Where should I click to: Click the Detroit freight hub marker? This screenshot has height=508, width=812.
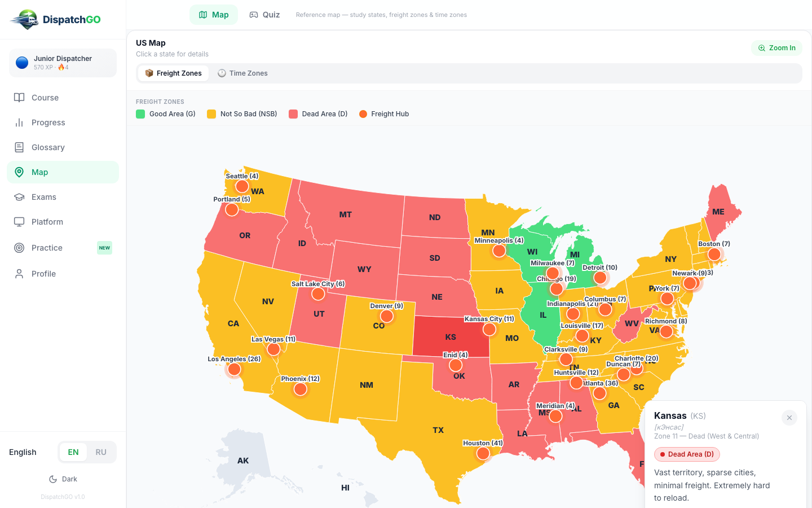[x=600, y=277]
